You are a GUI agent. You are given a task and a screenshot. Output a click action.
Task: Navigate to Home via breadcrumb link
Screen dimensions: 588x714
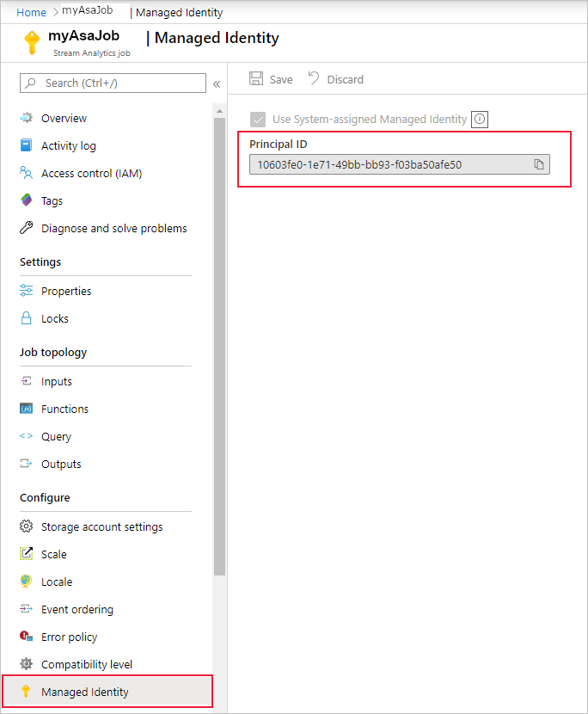click(x=31, y=12)
